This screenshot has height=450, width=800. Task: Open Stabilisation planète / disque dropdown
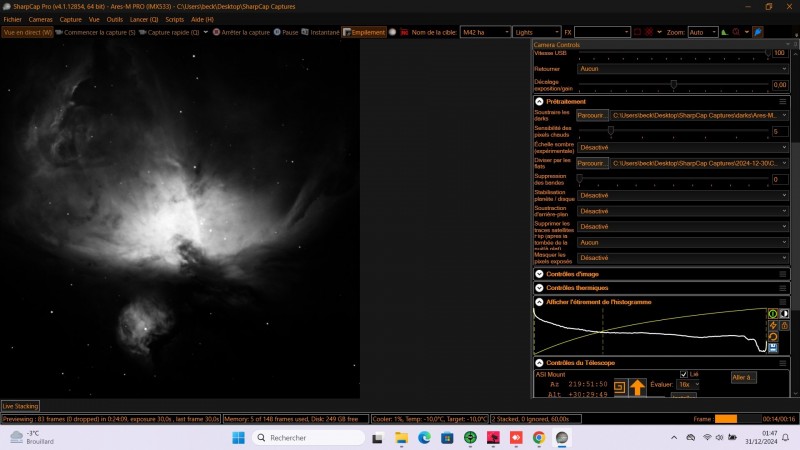683,195
